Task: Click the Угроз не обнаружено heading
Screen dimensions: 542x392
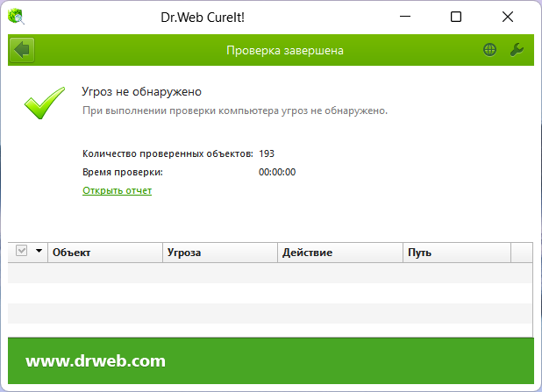Action: (142, 92)
